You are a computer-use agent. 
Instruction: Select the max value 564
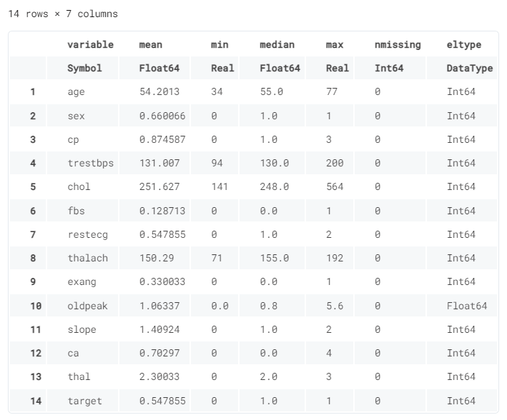coord(334,186)
